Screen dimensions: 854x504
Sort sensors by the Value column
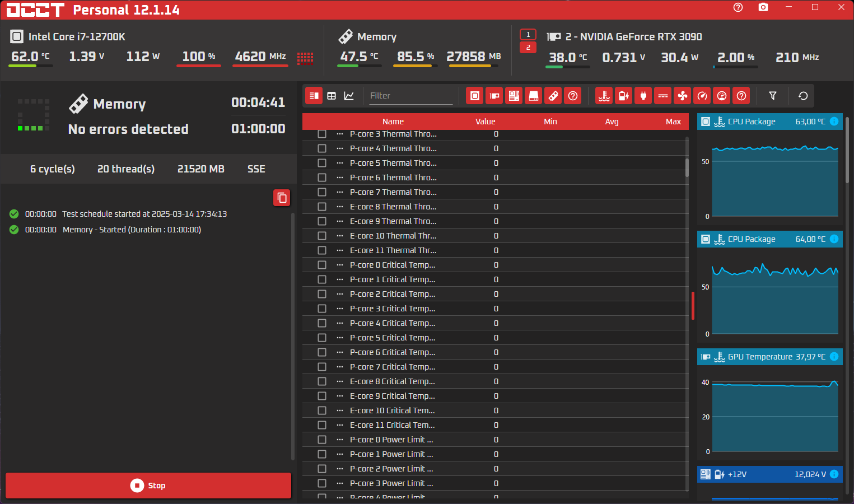click(486, 122)
